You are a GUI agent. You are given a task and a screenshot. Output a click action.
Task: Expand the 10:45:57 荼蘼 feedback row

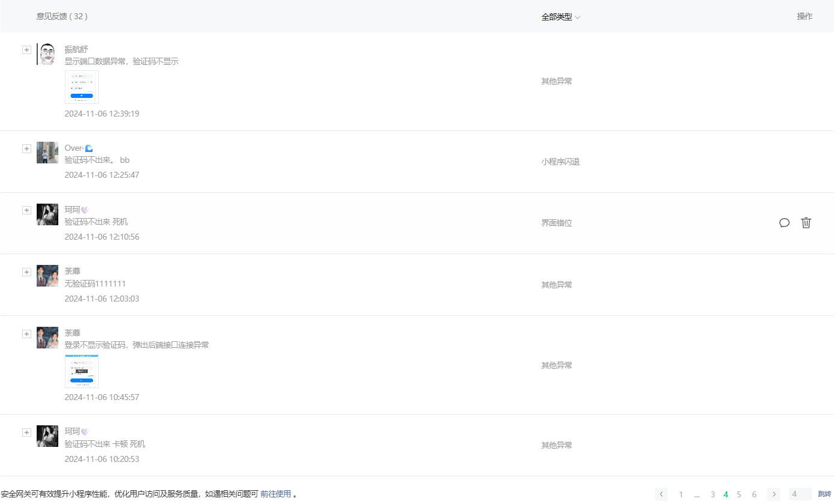(26, 334)
